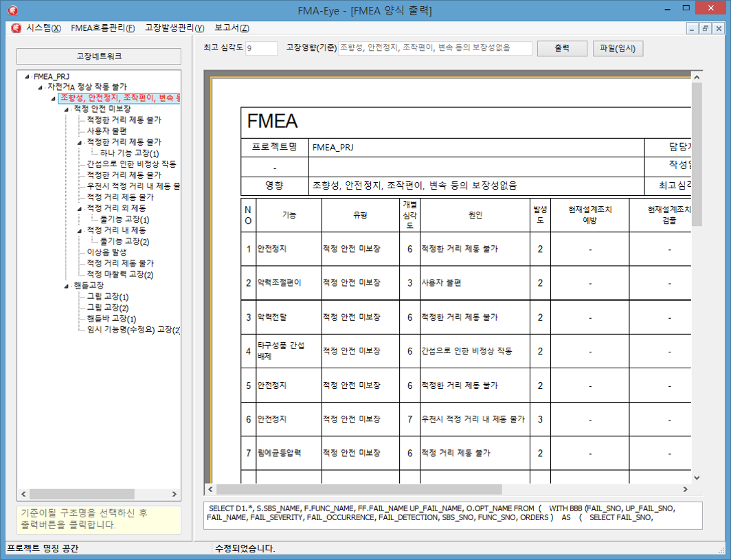This screenshot has width=731, height=560.
Task: Open the 시스템(X) menu
Action: (43, 28)
